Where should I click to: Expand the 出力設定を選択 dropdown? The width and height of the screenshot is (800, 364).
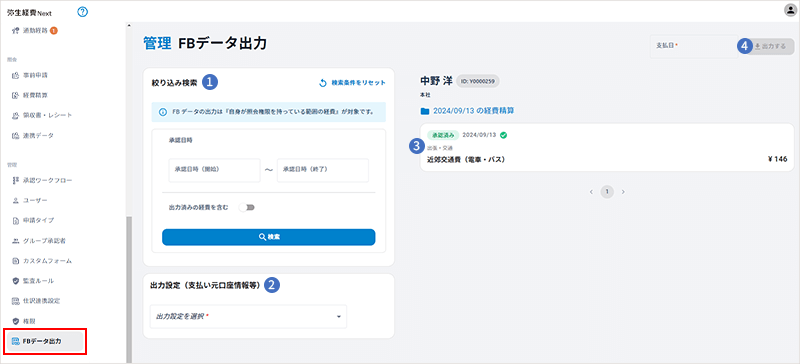[x=248, y=317]
